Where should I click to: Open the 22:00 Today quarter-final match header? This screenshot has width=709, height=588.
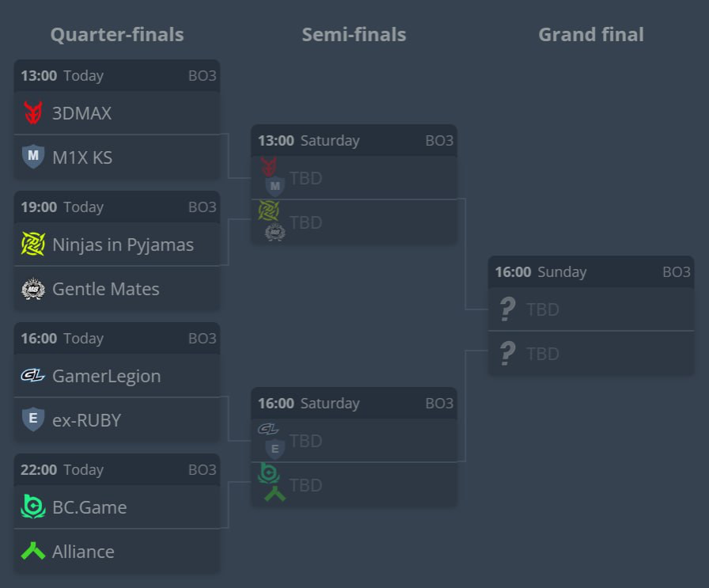[x=117, y=470]
